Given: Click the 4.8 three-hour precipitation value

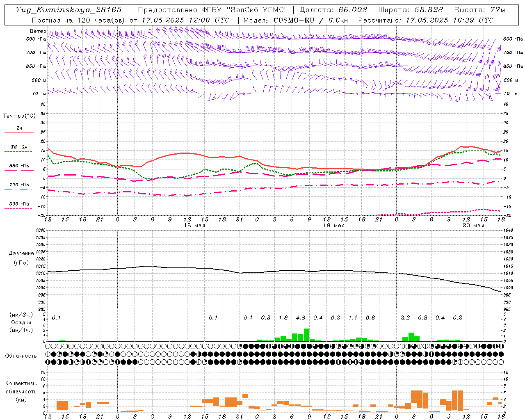Looking at the screenshot, I should click(x=300, y=318).
